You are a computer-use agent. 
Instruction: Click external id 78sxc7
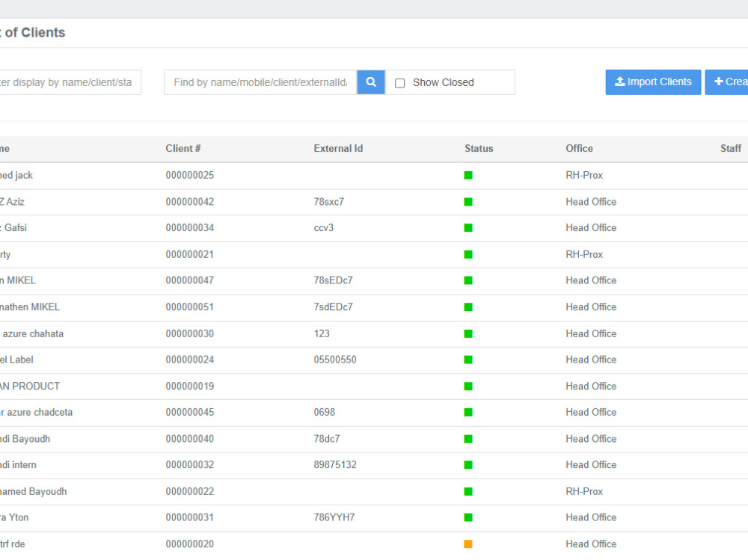click(328, 202)
